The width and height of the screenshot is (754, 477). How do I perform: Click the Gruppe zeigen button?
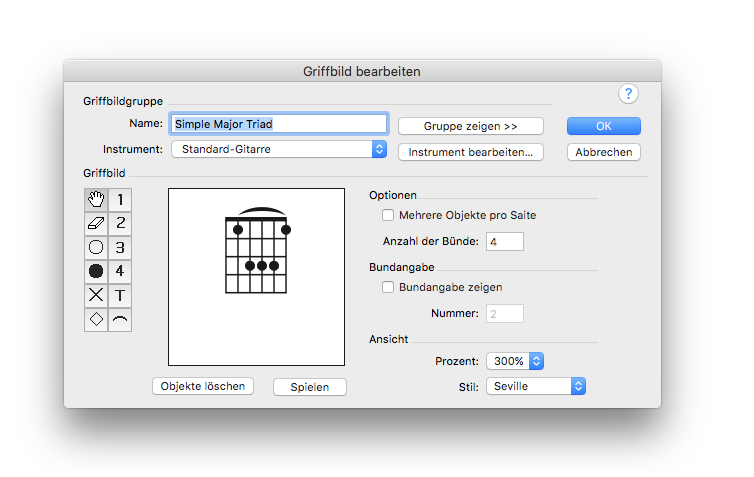(471, 126)
